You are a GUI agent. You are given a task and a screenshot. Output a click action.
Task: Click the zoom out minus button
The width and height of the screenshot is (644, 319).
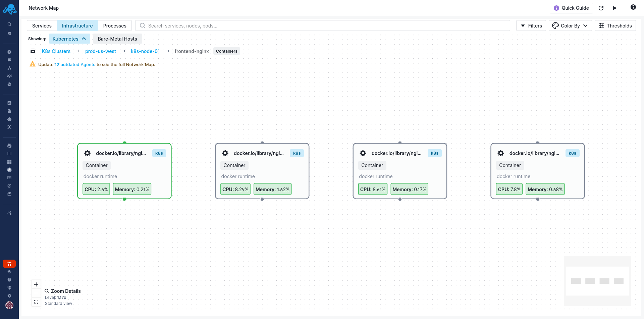tap(36, 293)
